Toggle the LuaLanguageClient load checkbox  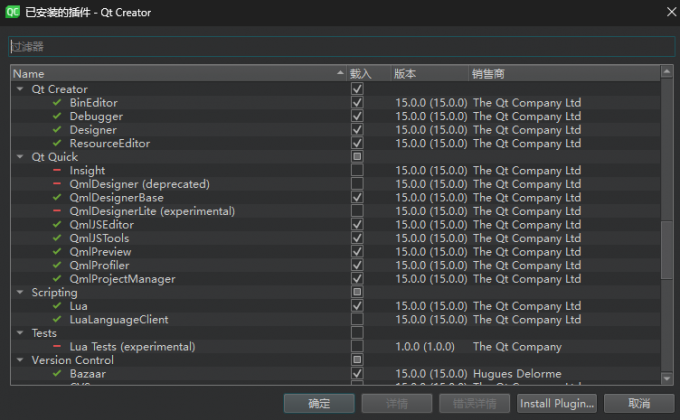click(x=357, y=320)
